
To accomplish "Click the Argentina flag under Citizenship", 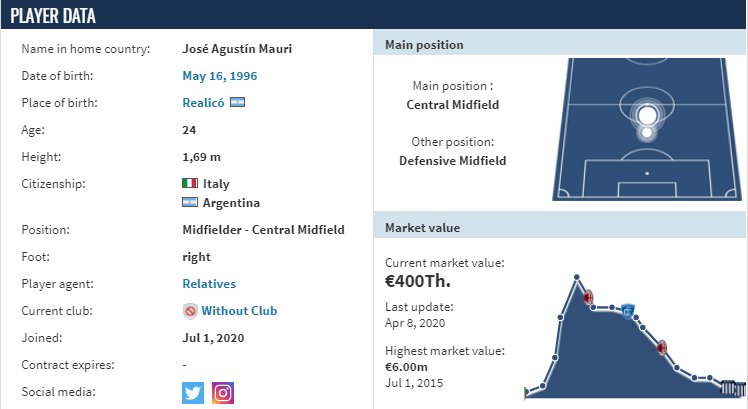I will tap(190, 202).
